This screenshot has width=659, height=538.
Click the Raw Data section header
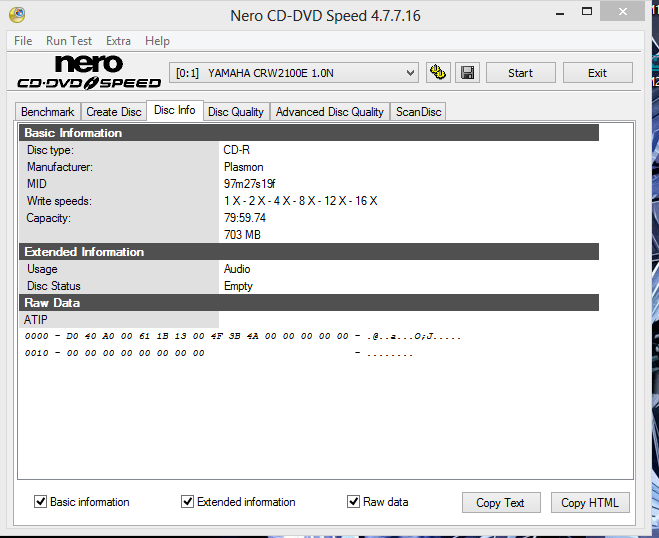pyautogui.click(x=309, y=303)
